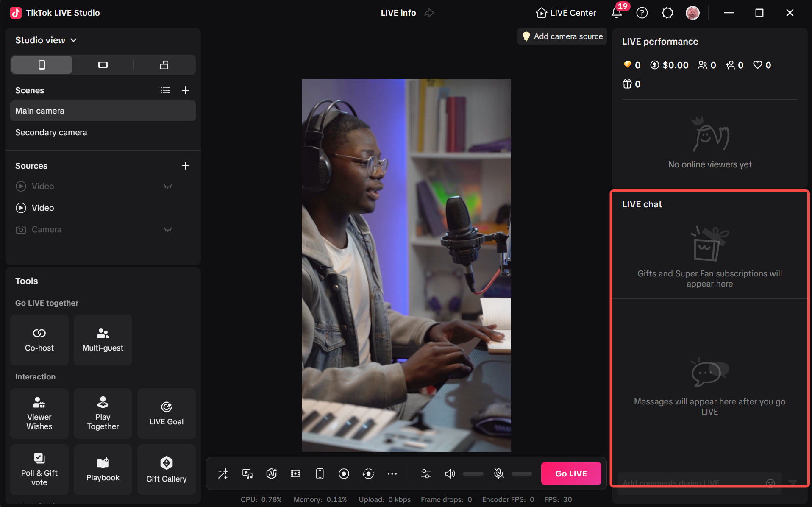The height and width of the screenshot is (507, 812).
Task: Click Add camera source
Action: (x=562, y=36)
